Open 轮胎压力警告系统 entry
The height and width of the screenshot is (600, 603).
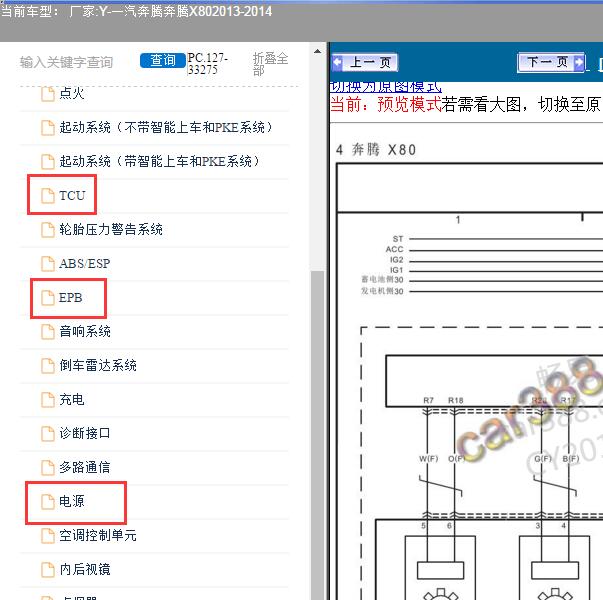pyautogui.click(x=111, y=229)
